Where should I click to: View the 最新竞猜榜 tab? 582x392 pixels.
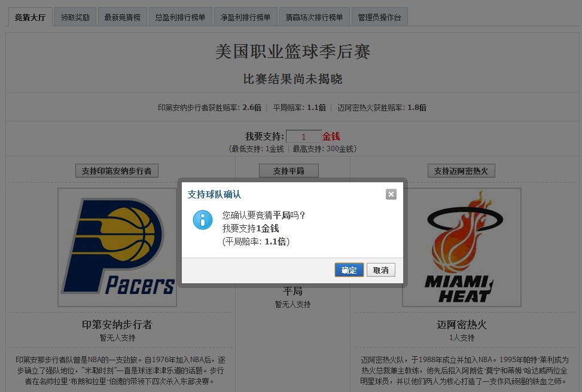[x=122, y=17]
